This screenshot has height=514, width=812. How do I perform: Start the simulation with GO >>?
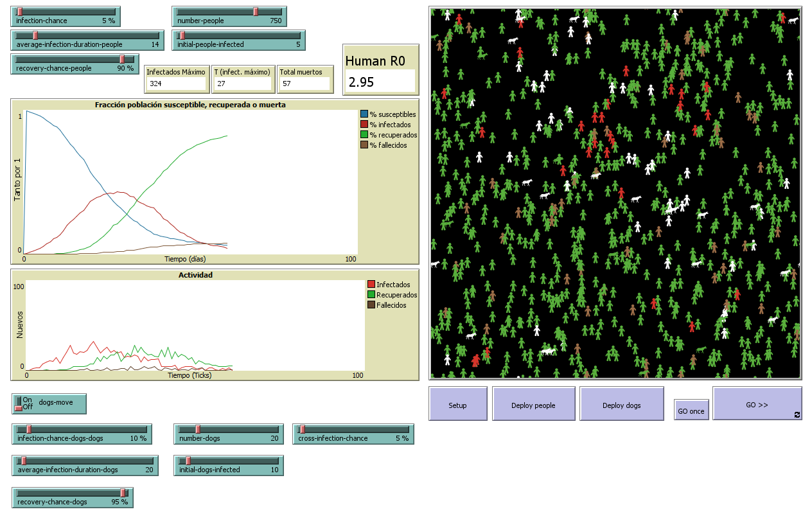pos(756,405)
